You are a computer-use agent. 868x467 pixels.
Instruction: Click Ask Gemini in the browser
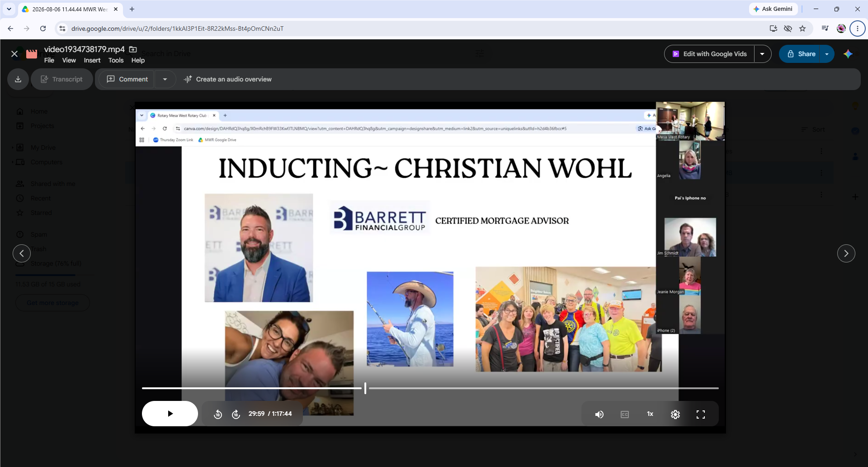point(773,9)
